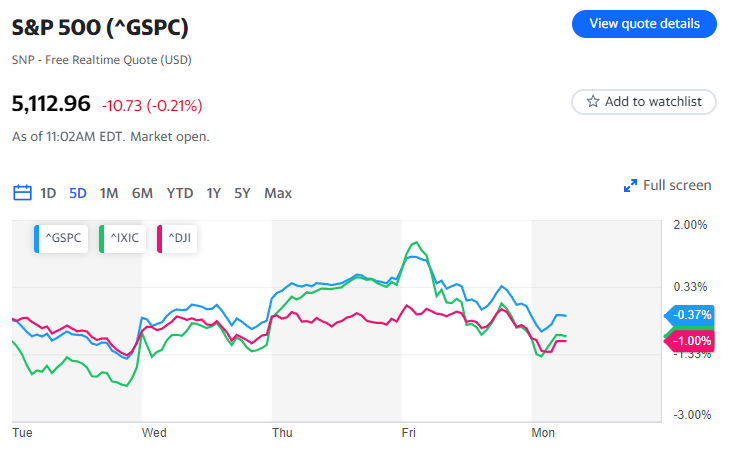This screenshot has height=458, width=733.
Task: Select the 1D time range
Action: (x=49, y=193)
